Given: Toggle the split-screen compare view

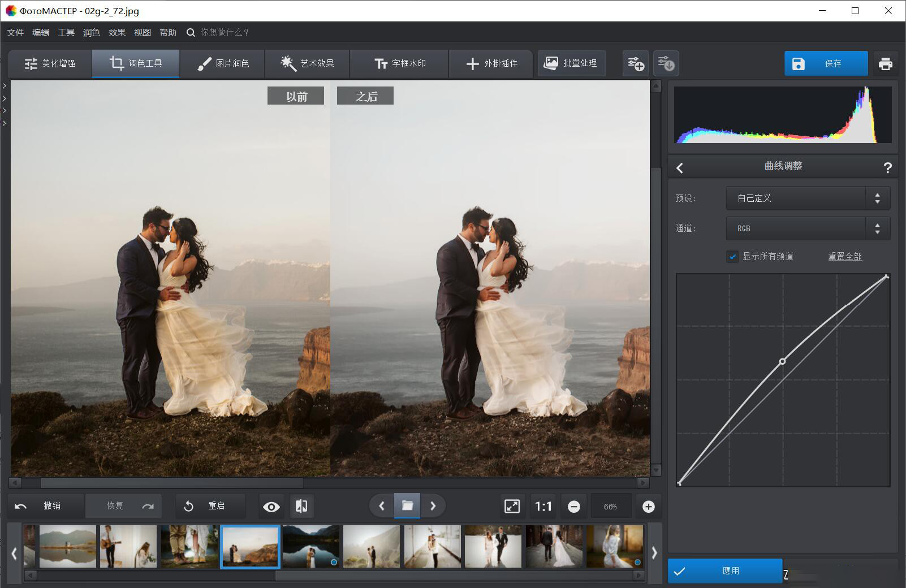Looking at the screenshot, I should click(301, 506).
